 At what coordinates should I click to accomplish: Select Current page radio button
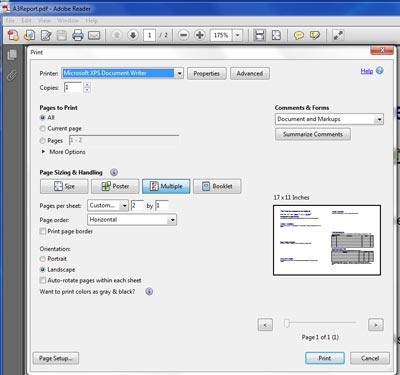(x=42, y=128)
